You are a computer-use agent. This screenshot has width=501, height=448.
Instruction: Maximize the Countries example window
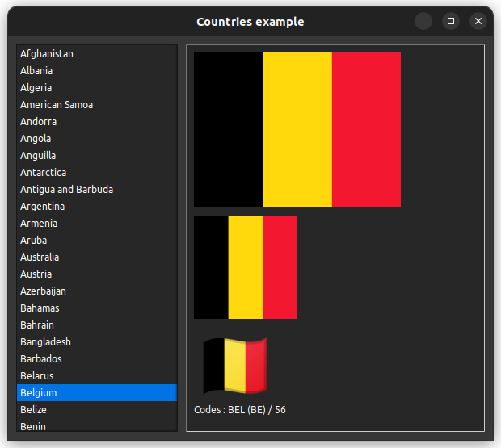tap(451, 21)
